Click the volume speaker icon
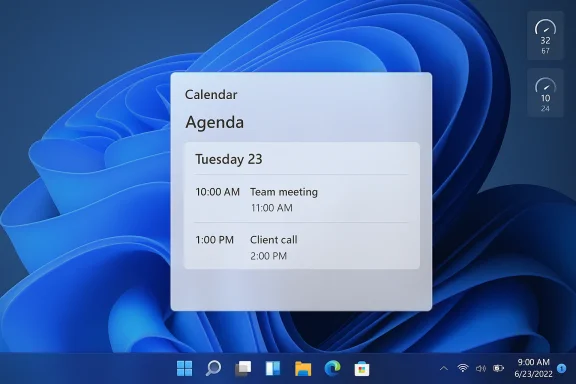 click(x=480, y=368)
